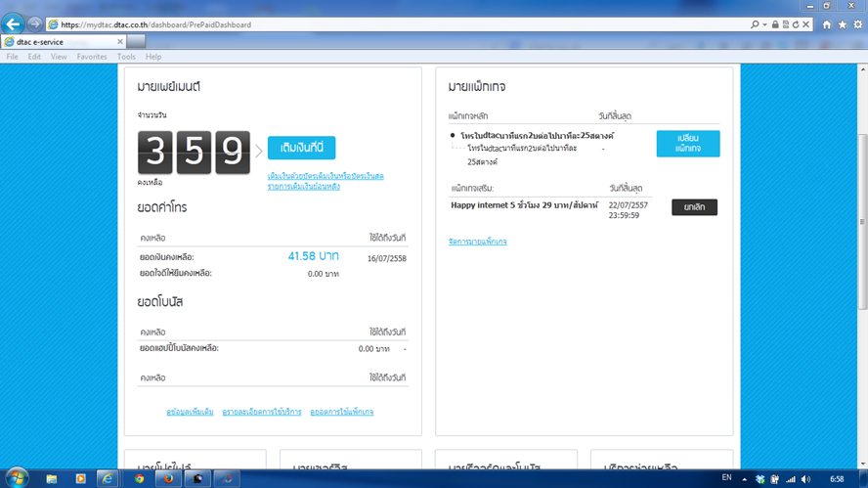Click the security lock icon
This screenshot has width=868, height=488.
pos(775,24)
